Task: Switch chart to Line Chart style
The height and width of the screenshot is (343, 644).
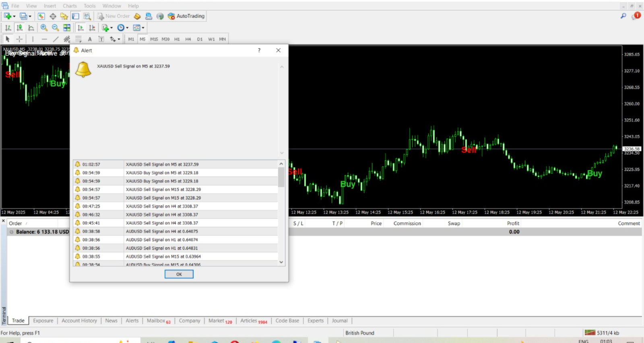Action: pos(31,28)
